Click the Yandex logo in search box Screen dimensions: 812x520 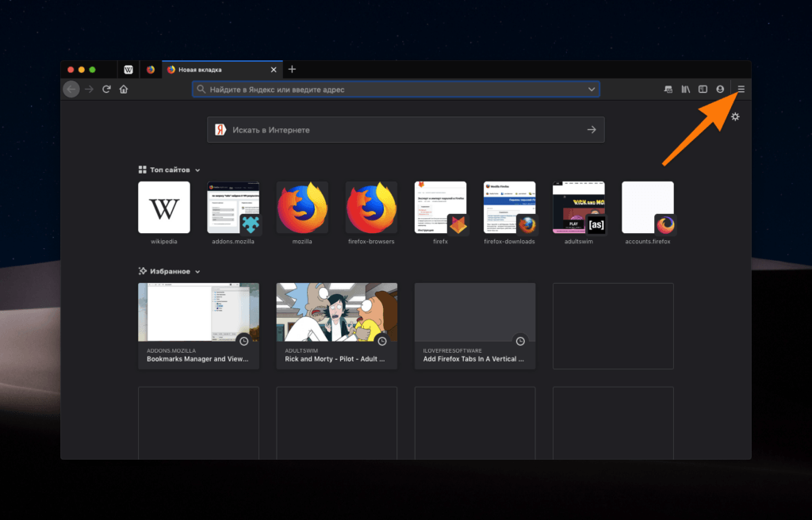pos(220,129)
